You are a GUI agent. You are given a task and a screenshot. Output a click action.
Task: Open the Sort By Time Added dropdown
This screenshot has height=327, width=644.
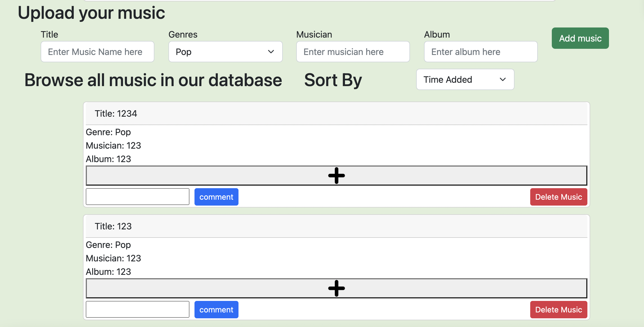pos(465,80)
